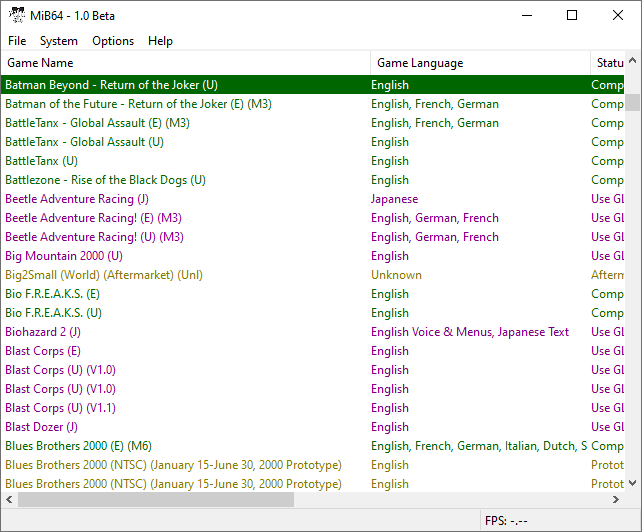Maximize the MiB64 window
The height and width of the screenshot is (532, 642).
[x=572, y=15]
